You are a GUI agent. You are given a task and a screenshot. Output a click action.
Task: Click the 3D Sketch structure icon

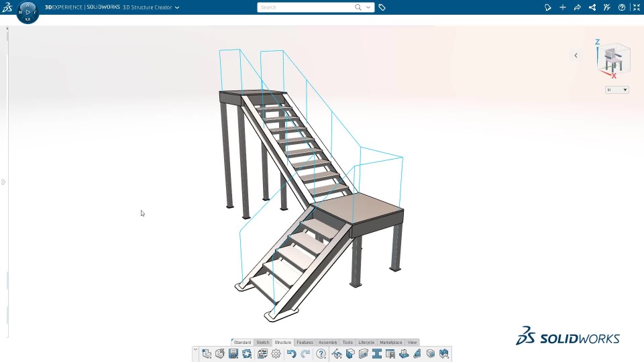[337, 354]
